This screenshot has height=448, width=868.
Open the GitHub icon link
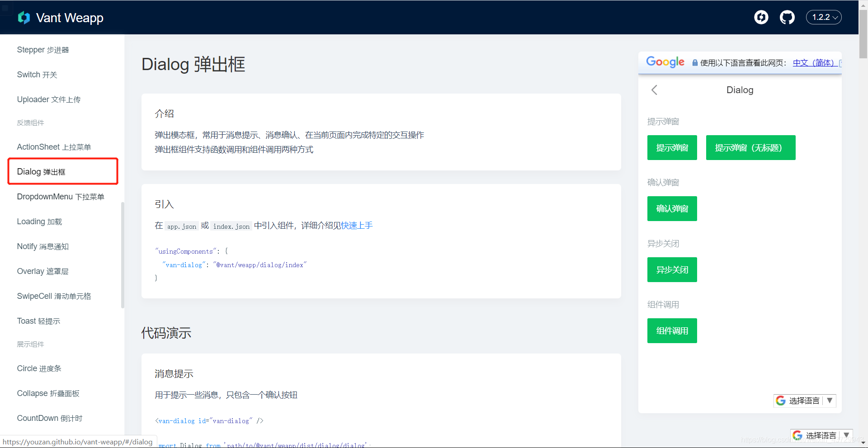point(787,17)
